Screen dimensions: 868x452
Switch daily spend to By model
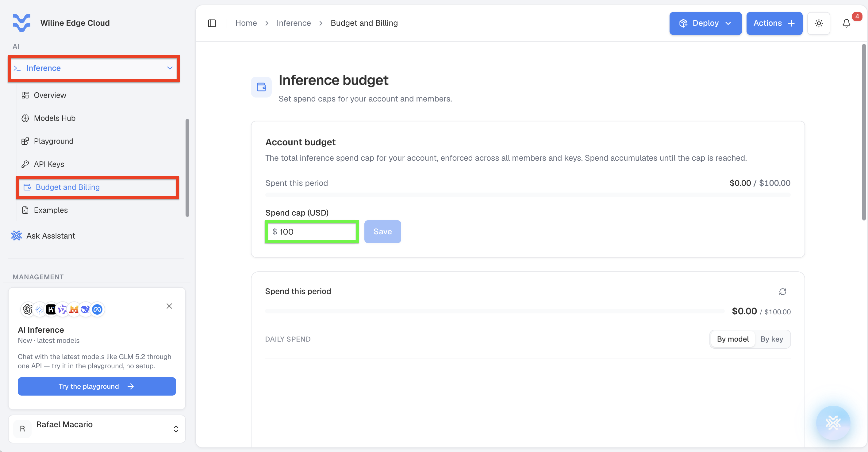pos(733,339)
